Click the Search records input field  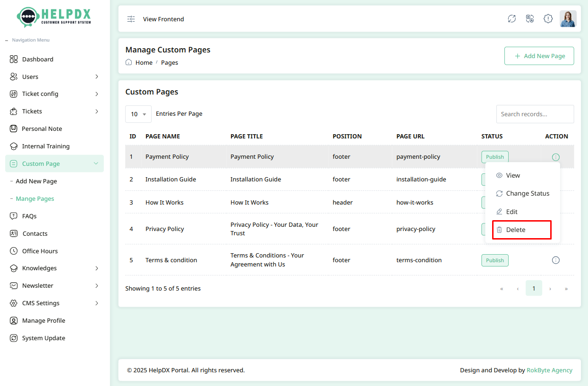click(x=535, y=114)
